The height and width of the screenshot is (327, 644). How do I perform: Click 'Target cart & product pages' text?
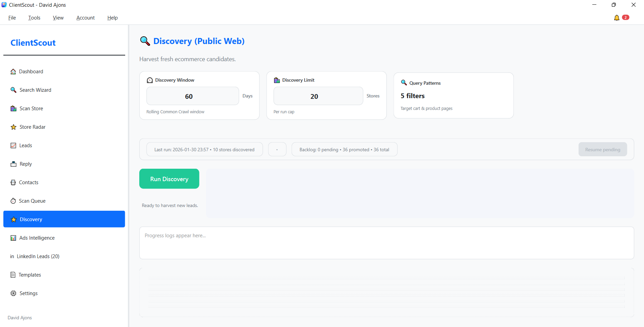(x=427, y=109)
